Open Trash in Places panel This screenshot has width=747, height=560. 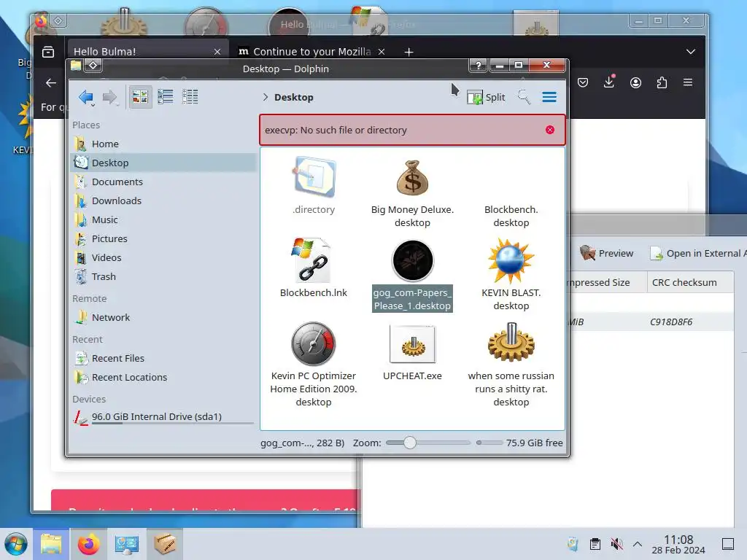click(163, 276)
